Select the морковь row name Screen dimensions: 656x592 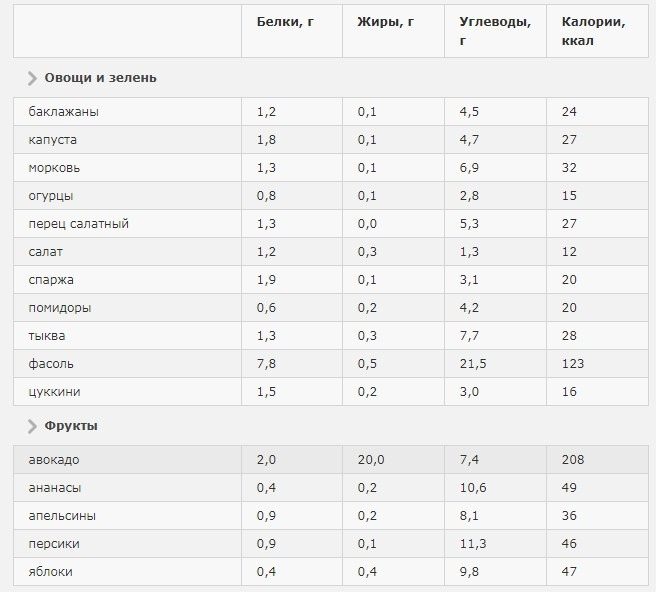click(x=56, y=168)
